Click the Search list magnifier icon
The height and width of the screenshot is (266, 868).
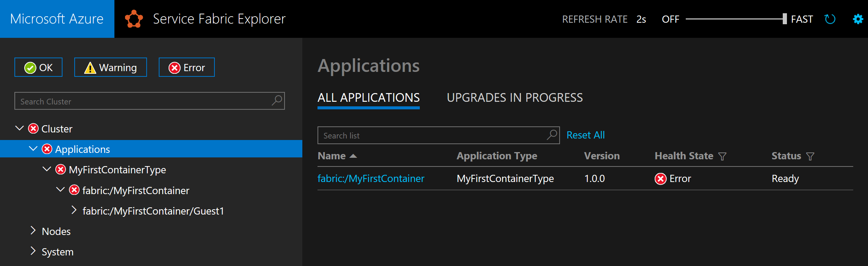pyautogui.click(x=552, y=135)
